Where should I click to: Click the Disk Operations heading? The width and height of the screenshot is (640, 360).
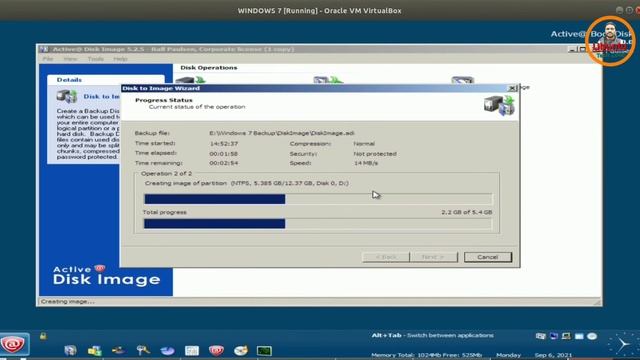(209, 68)
